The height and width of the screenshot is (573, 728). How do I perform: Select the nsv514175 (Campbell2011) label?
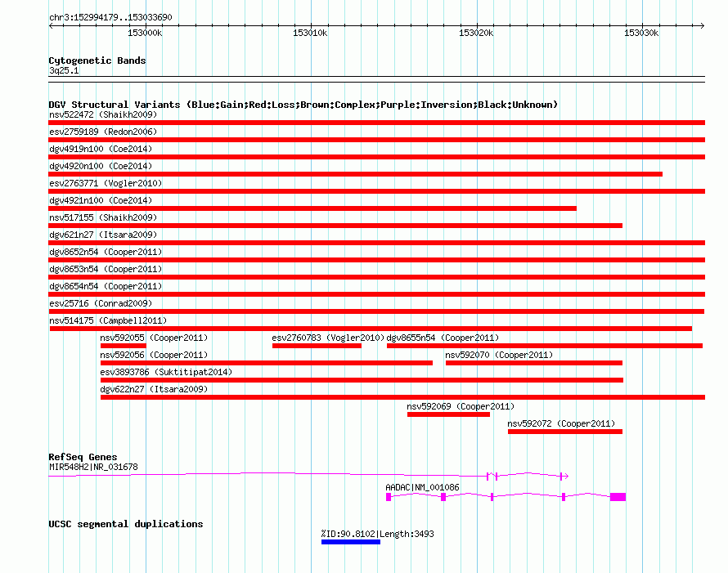[108, 320]
